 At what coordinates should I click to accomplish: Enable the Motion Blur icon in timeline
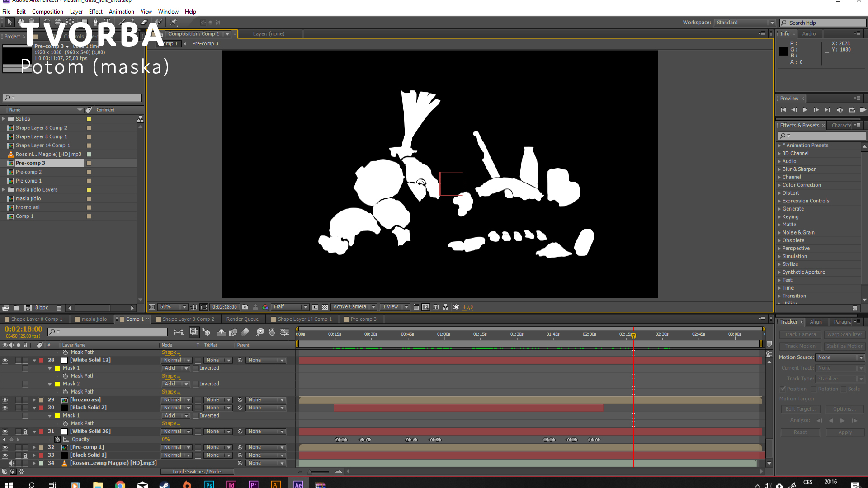pos(245,333)
